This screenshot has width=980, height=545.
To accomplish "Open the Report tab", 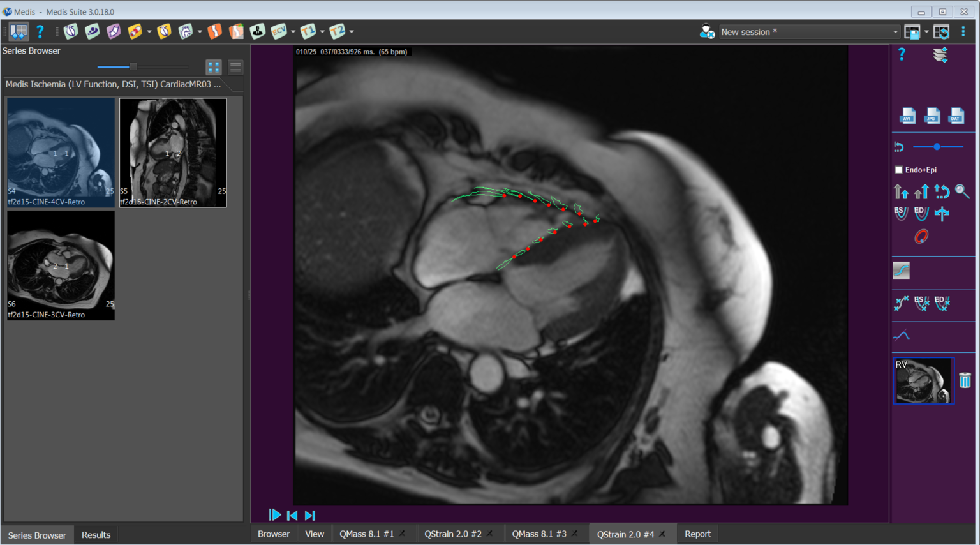I will (x=697, y=534).
